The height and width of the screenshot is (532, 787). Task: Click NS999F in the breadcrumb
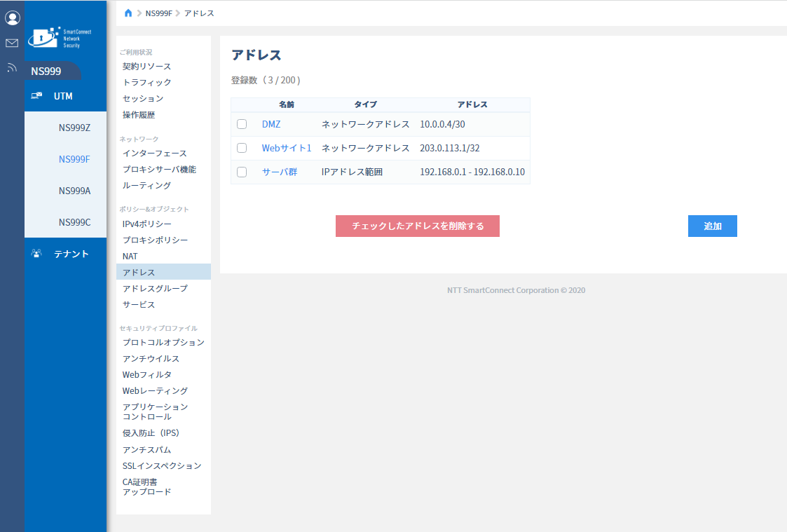point(158,13)
